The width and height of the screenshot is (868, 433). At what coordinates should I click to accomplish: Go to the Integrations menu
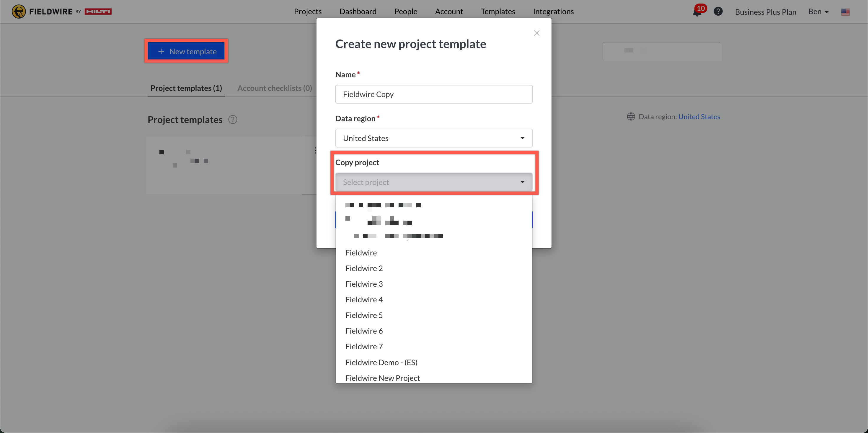click(x=553, y=12)
